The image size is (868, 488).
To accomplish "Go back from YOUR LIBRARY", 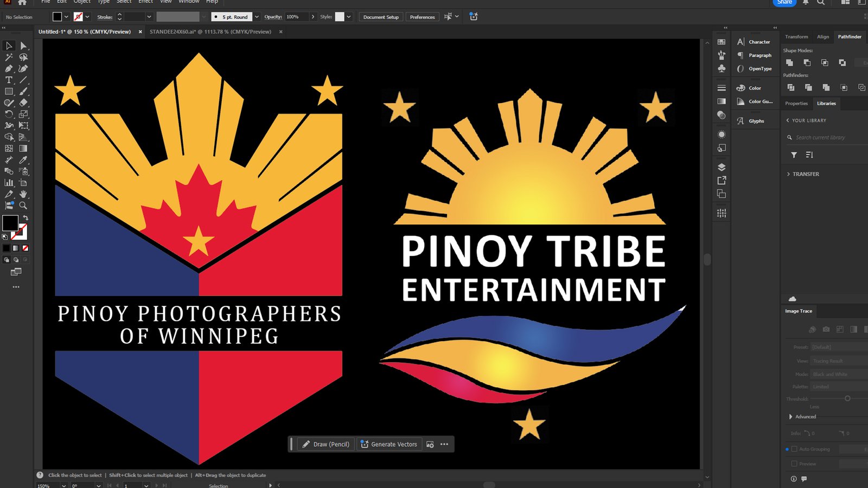I will pyautogui.click(x=788, y=120).
